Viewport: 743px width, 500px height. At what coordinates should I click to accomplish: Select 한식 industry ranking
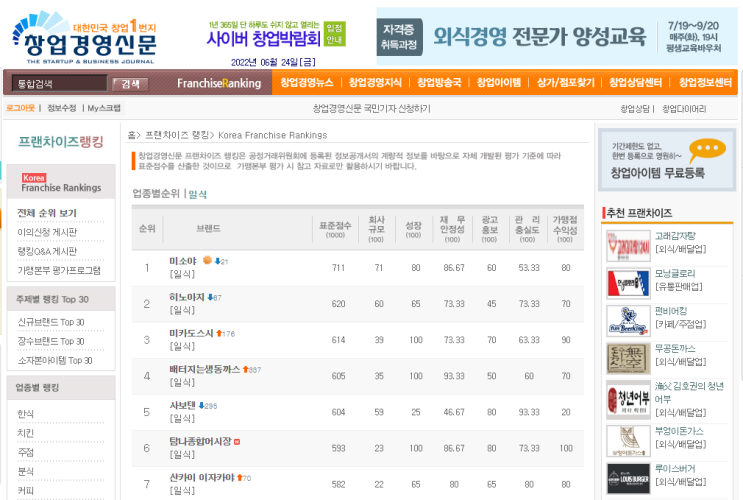26,414
